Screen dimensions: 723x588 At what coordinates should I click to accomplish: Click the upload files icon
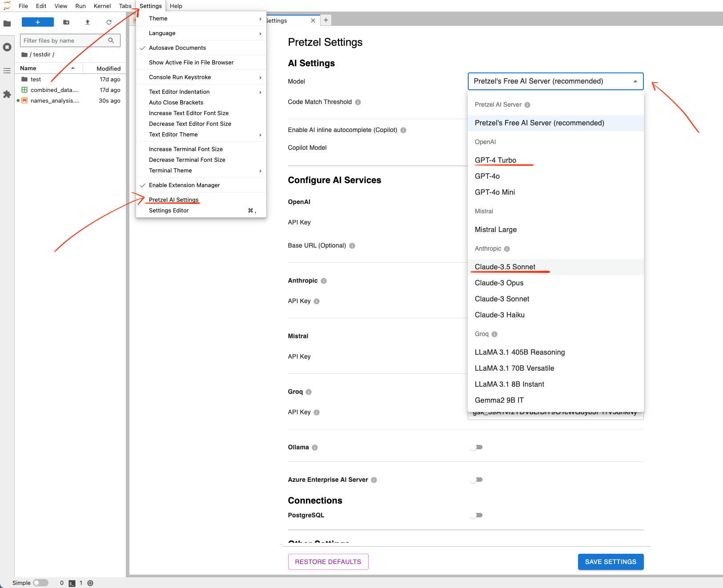tap(88, 22)
